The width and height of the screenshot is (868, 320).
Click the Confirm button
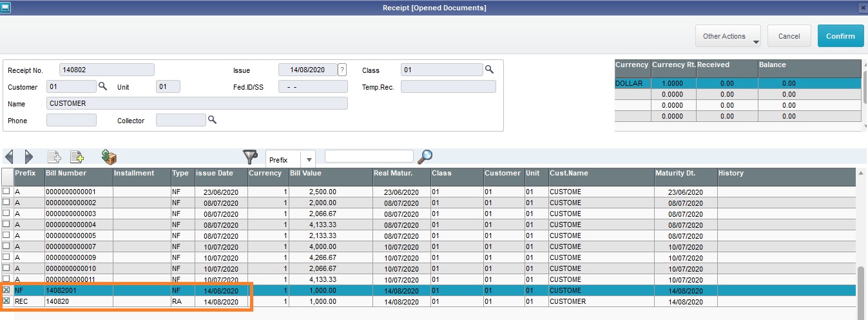pyautogui.click(x=840, y=36)
